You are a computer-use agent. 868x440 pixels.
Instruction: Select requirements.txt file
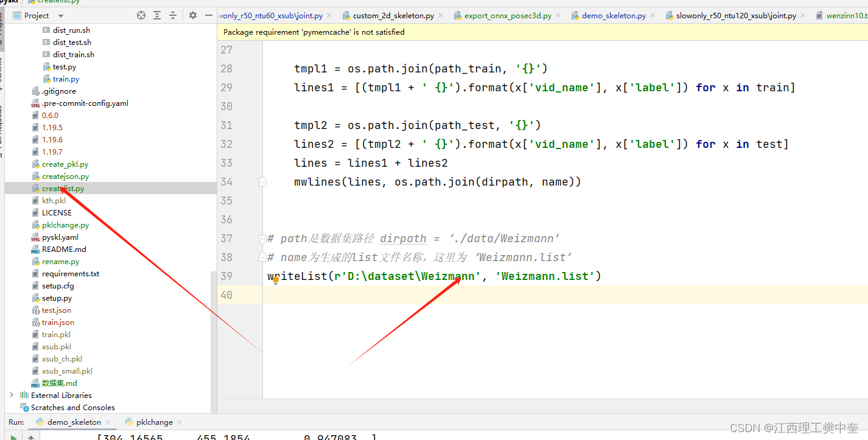pos(71,274)
